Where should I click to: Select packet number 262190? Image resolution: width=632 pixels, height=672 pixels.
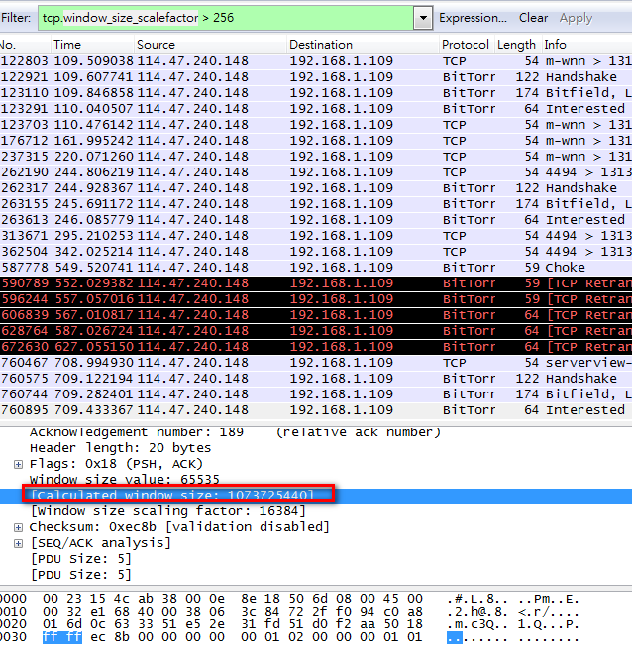tap(316, 172)
